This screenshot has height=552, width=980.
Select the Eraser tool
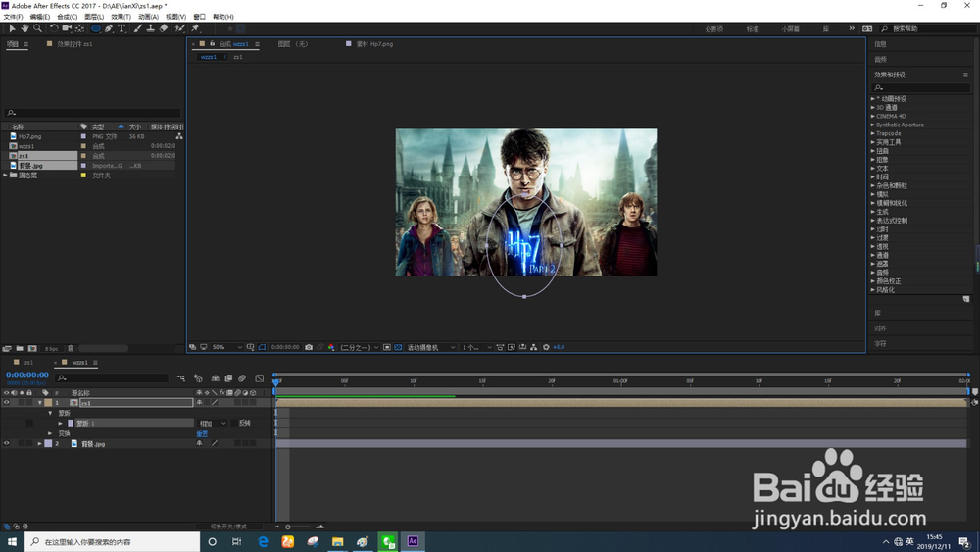coord(164,29)
